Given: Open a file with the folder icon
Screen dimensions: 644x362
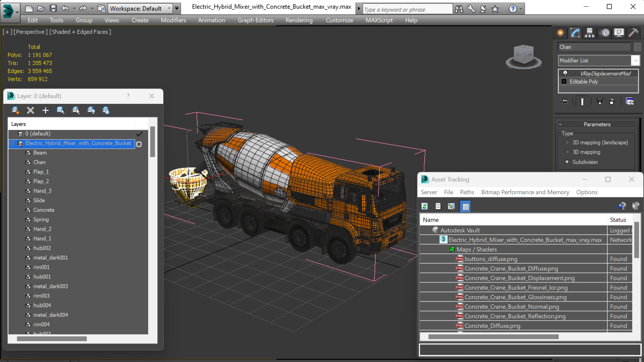Looking at the screenshot, I should pos(41,8).
